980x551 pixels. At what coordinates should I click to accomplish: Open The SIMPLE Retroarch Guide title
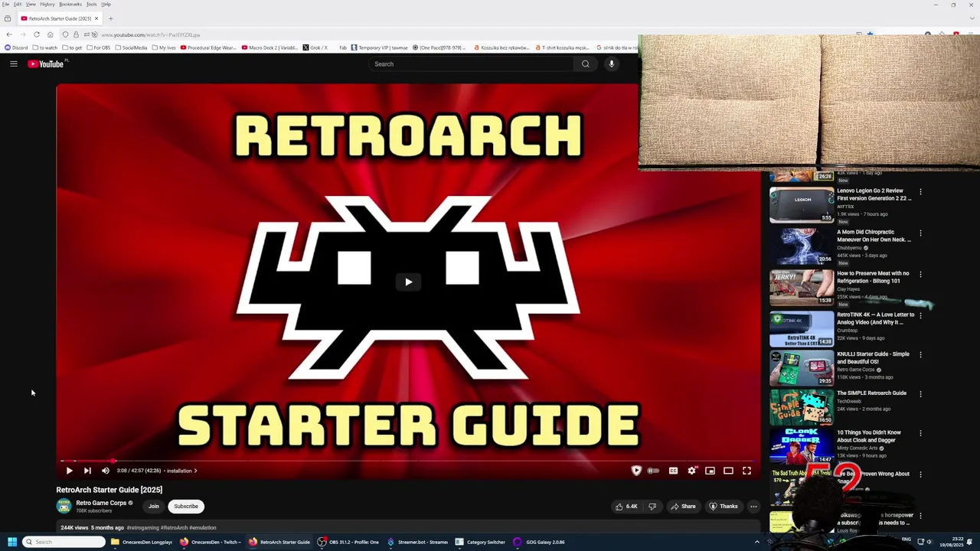pyautogui.click(x=871, y=393)
